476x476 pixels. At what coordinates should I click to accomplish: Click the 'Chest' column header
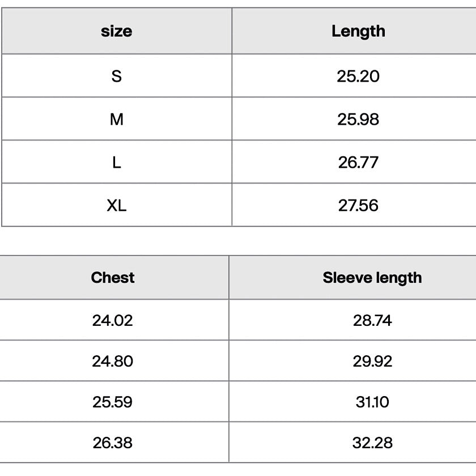point(113,278)
